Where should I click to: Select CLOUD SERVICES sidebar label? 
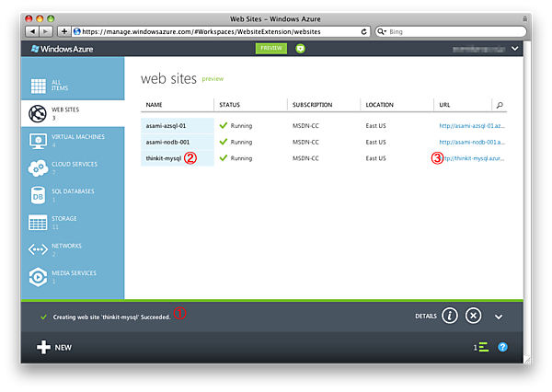75,164
